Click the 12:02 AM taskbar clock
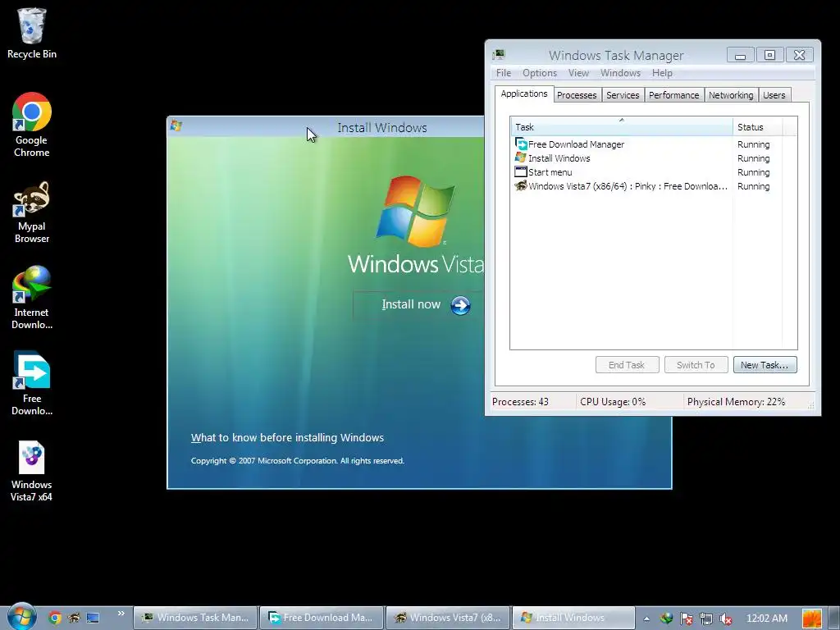840x630 pixels. (x=767, y=619)
